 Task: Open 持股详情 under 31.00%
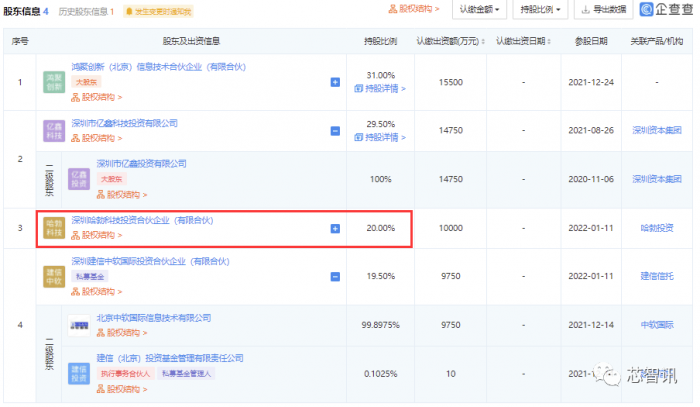pyautogui.click(x=380, y=89)
